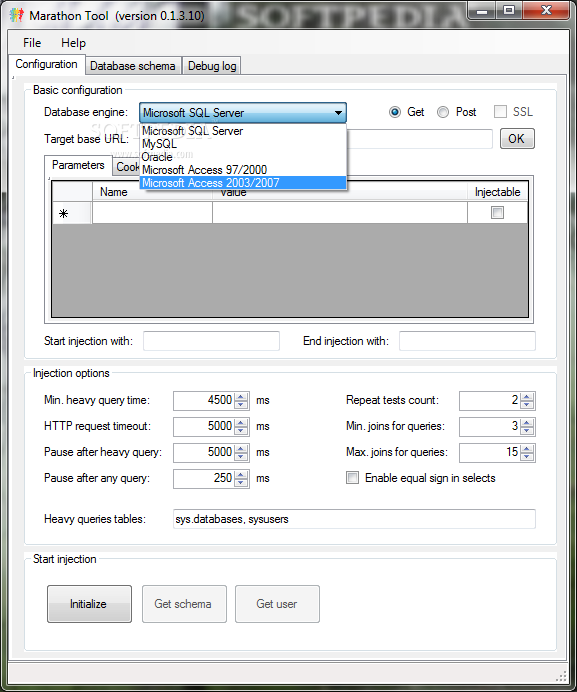
Task: Open the Parameters sub-tab
Action: [x=78, y=165]
